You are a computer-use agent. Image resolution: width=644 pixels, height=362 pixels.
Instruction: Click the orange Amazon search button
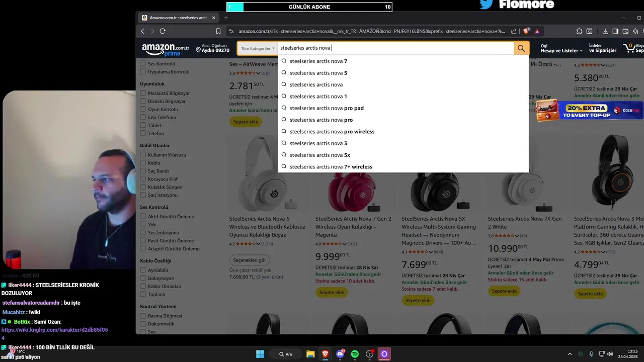point(521,48)
